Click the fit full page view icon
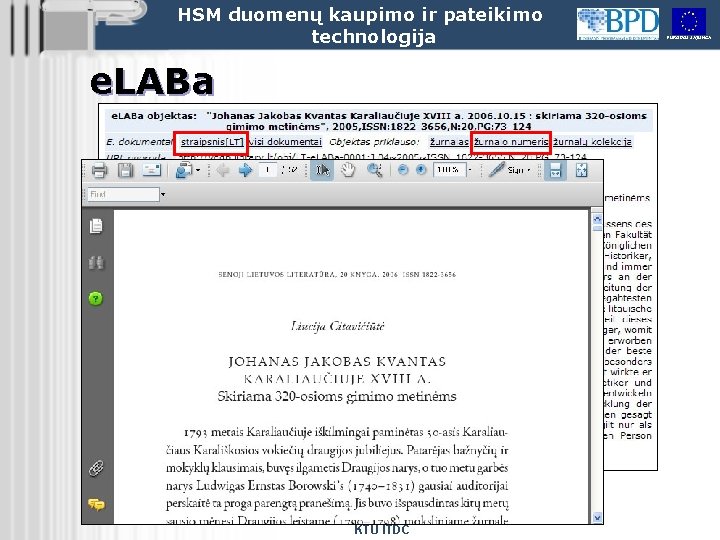 click(x=581, y=170)
